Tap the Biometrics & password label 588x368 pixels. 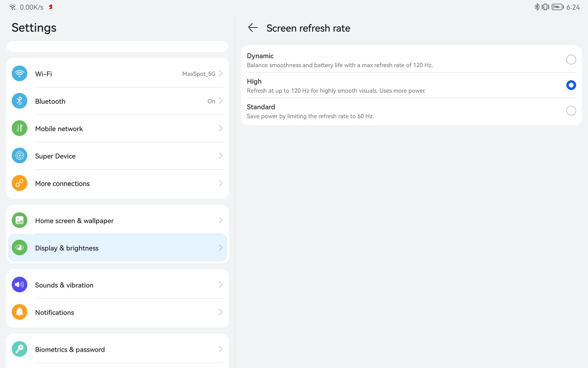pos(70,350)
